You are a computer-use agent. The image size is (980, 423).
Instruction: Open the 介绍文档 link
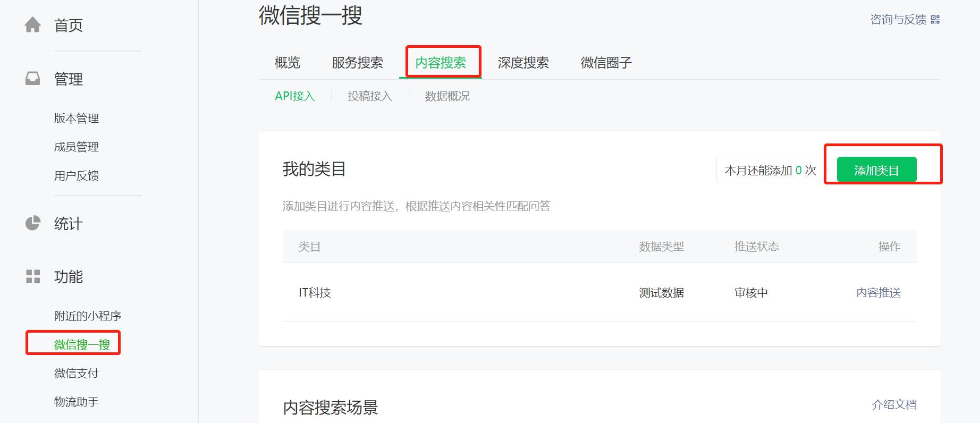[x=894, y=405]
